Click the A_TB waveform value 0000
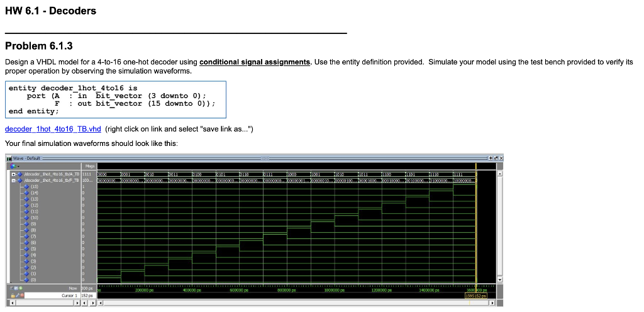644x312 pixels. coord(103,174)
